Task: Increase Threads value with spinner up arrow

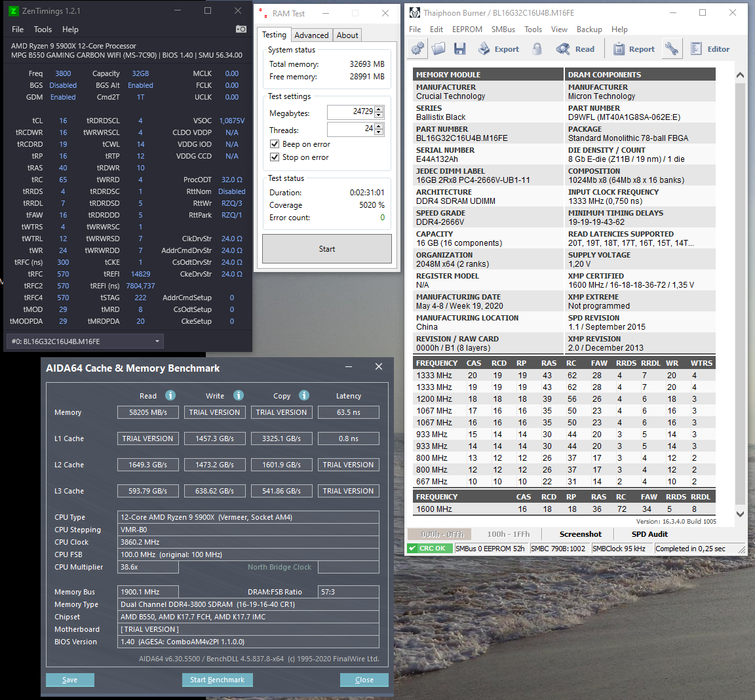Action: pos(379,126)
